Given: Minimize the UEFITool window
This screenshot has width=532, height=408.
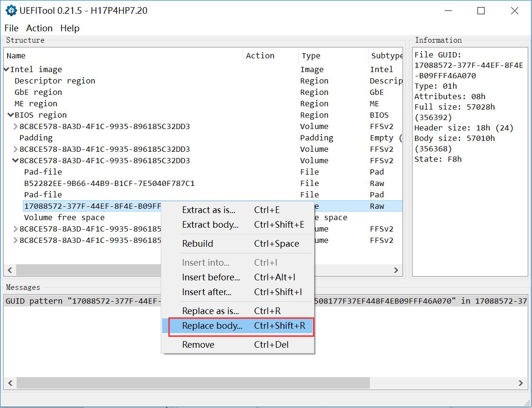Looking at the screenshot, I should click(x=448, y=11).
